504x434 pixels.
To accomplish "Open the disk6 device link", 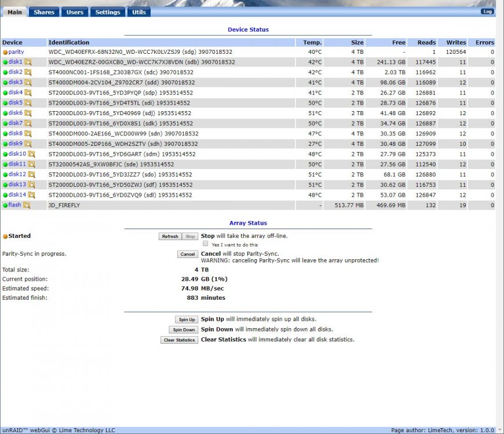I will 16,113.
